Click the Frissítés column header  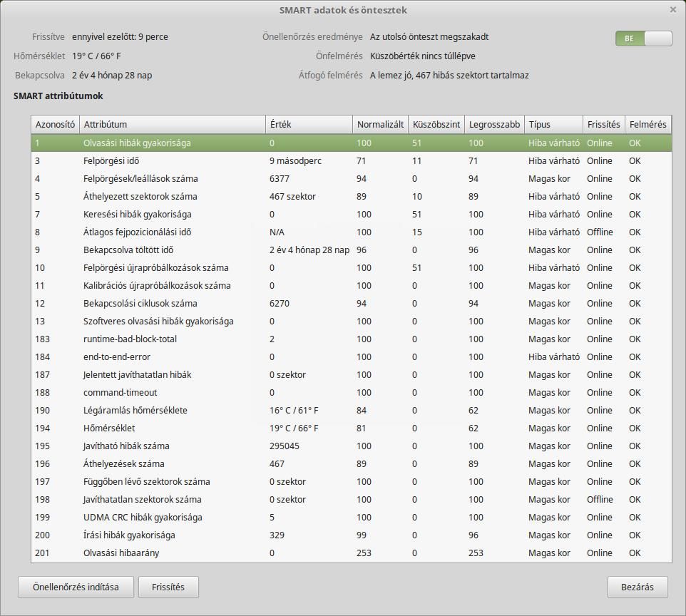tap(604, 124)
